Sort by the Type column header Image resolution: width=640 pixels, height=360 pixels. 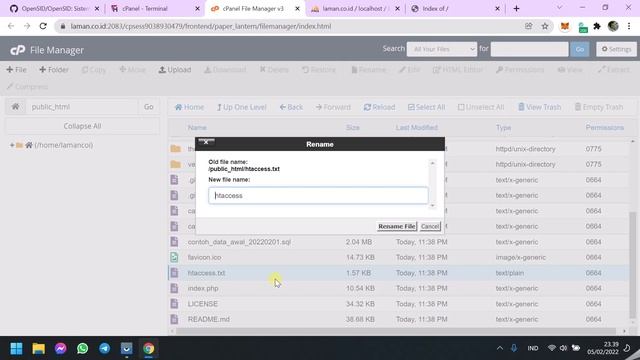503,127
